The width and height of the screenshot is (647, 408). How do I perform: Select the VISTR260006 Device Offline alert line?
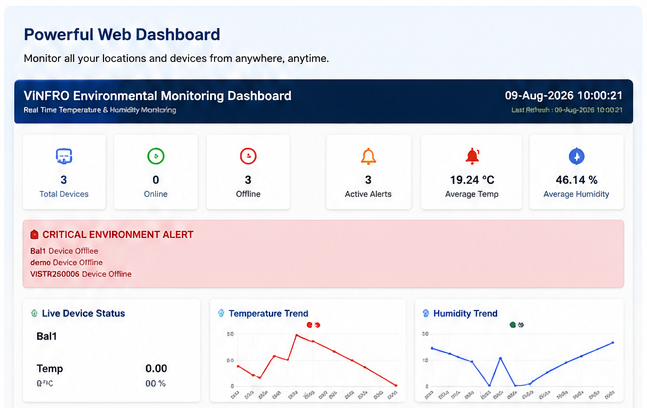[x=81, y=274]
